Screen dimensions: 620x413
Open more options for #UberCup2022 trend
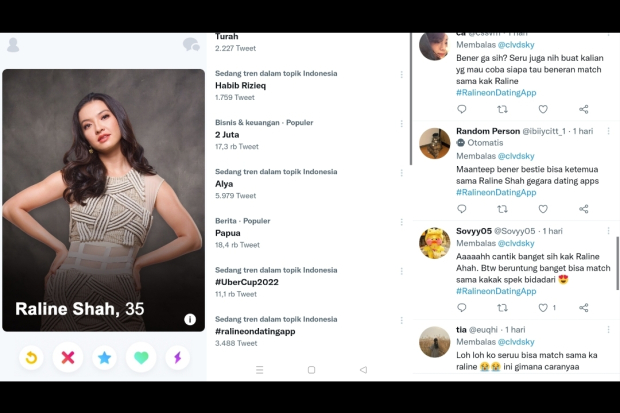pyautogui.click(x=402, y=270)
